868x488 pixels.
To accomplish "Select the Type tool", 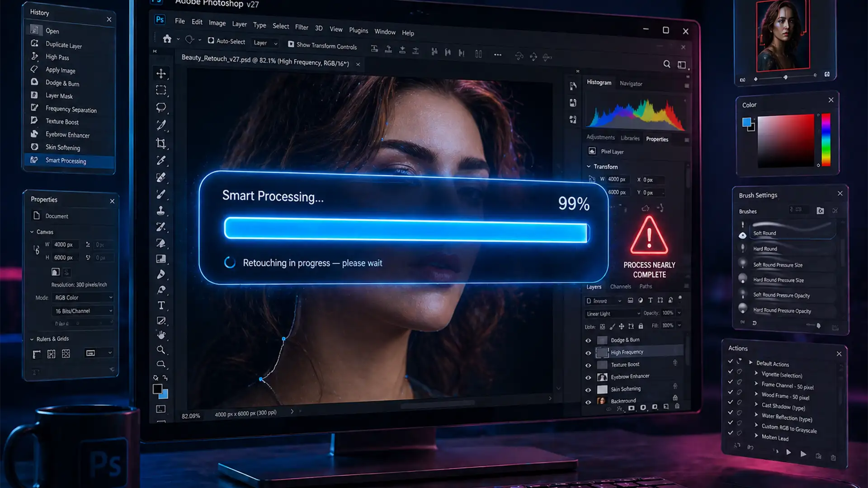I will click(161, 305).
